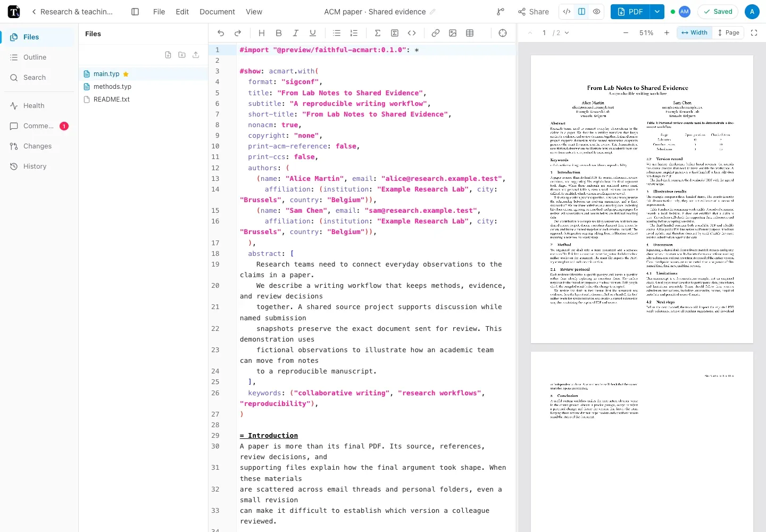Insert a bulleted list
766x532 pixels.
coord(337,33)
